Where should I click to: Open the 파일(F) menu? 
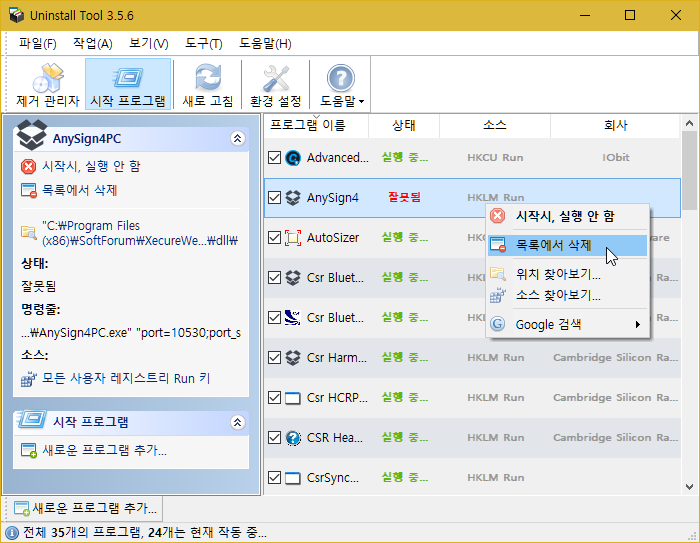38,43
